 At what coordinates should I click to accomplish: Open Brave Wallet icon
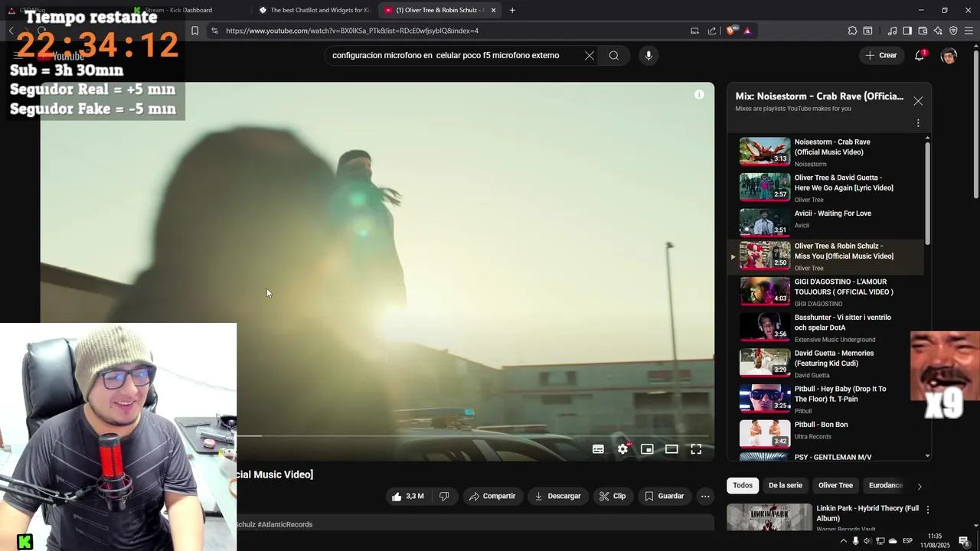923,31
